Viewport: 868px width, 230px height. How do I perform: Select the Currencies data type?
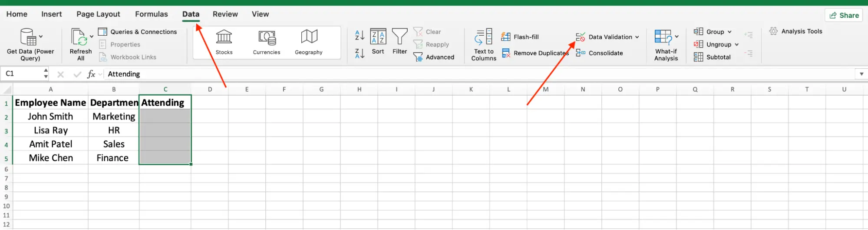tap(267, 42)
